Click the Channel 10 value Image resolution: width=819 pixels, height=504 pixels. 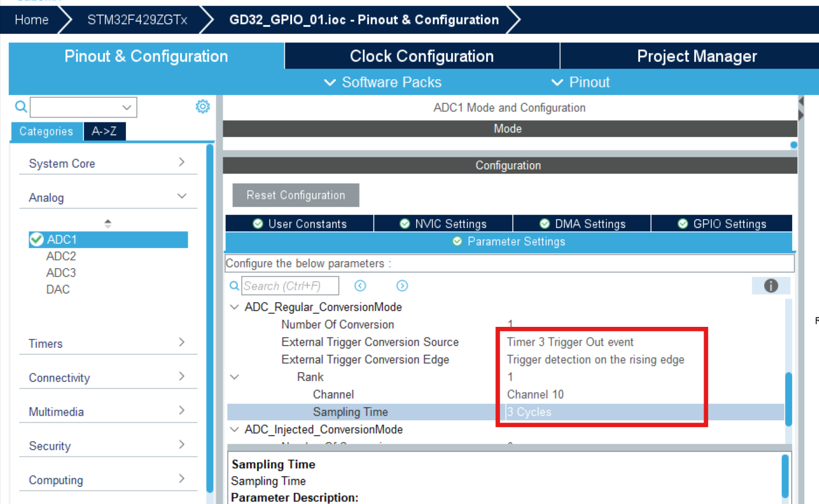click(x=535, y=394)
